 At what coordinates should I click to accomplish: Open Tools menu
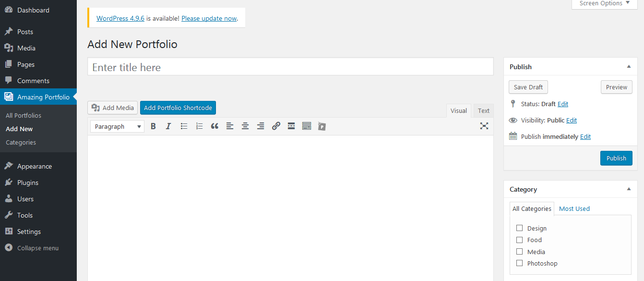38,215
